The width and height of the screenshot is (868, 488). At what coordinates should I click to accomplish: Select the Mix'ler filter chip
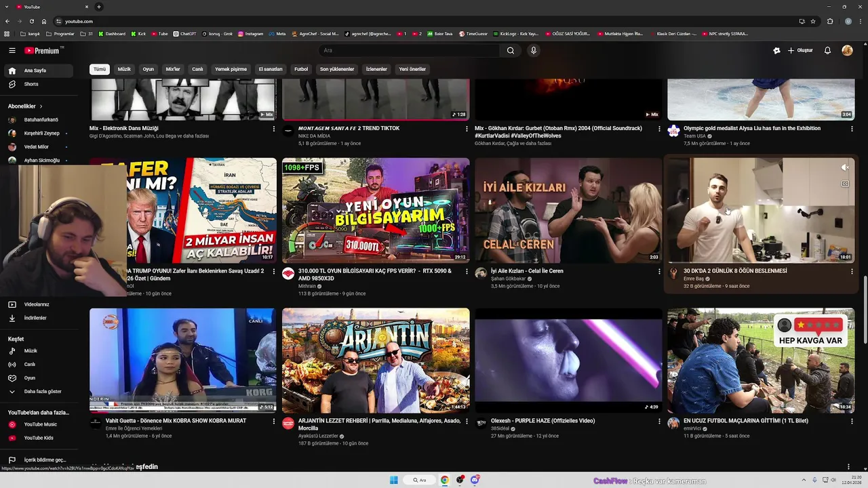[173, 69]
